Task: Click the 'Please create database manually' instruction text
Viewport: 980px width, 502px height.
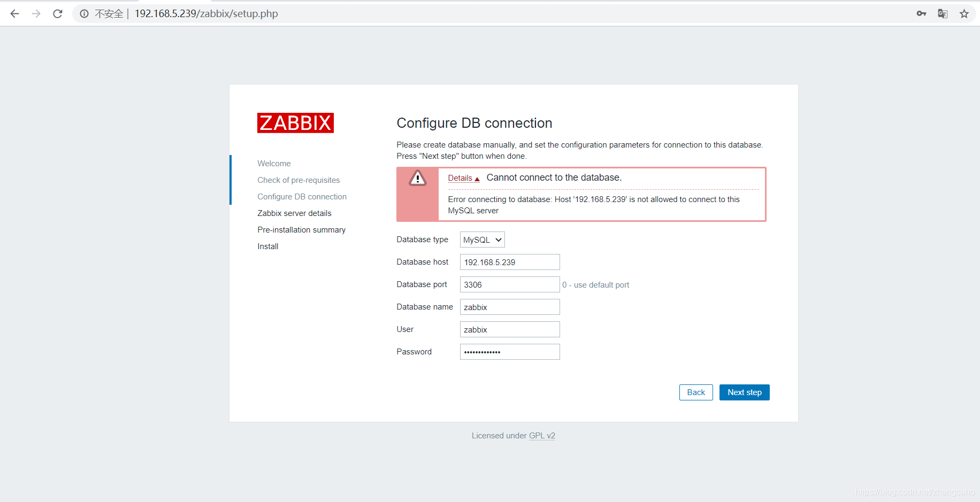Action: pyautogui.click(x=580, y=150)
